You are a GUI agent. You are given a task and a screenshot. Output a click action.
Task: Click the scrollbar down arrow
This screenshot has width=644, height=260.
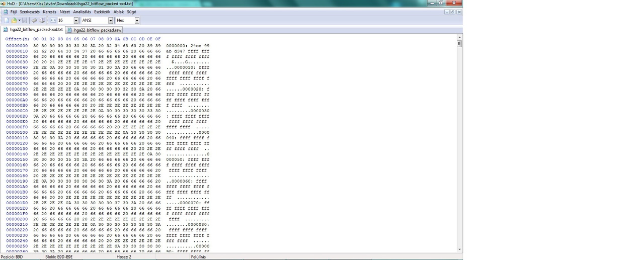[459, 249]
